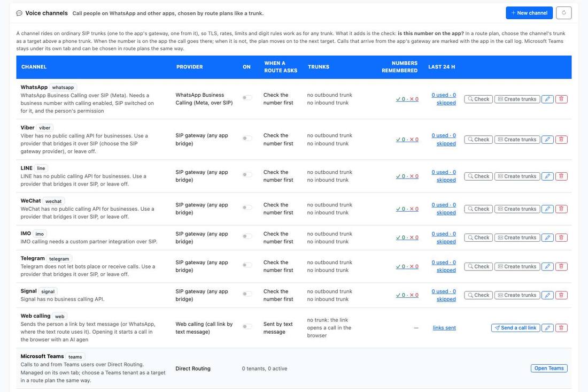Viewport: 588px width, 392px height.
Task: Edit the Viber channel with pencil icon
Action: (547, 140)
